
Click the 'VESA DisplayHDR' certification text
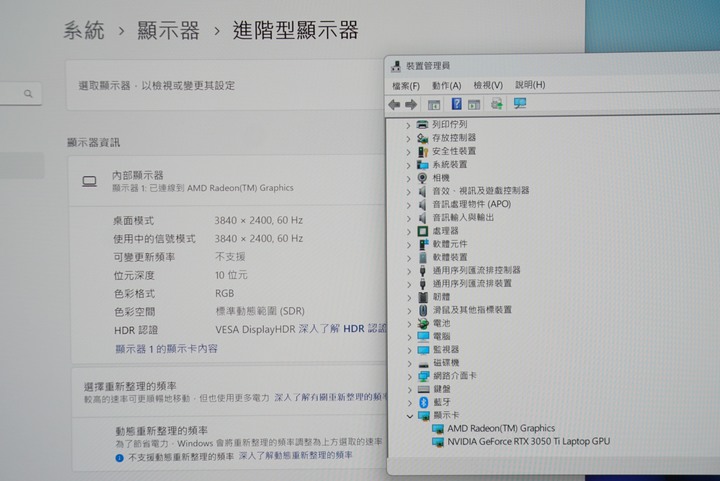(x=255, y=329)
